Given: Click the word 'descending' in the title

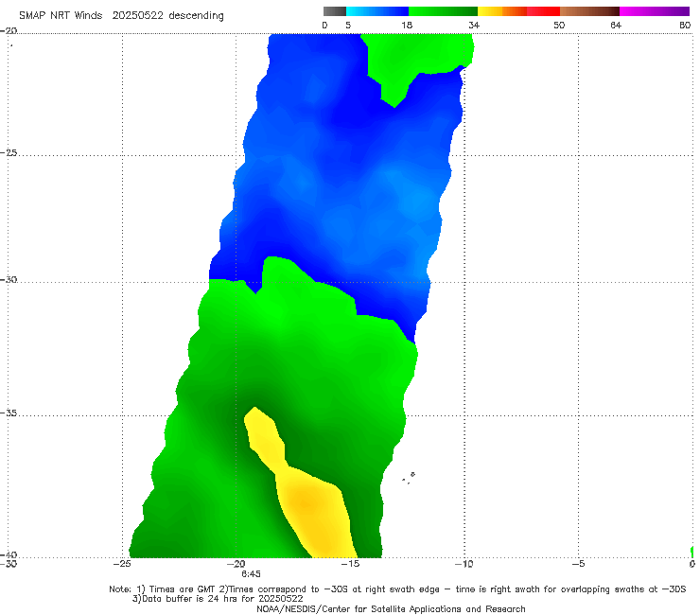Looking at the screenshot, I should [x=197, y=16].
